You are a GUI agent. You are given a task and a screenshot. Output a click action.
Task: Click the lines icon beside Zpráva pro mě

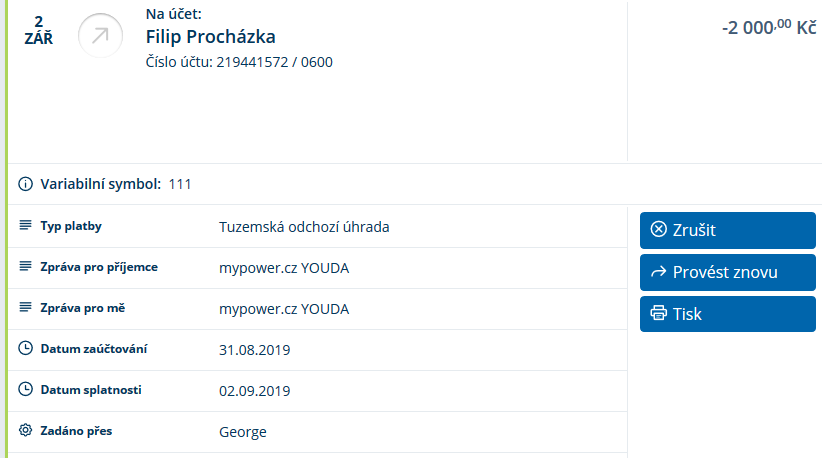26,308
